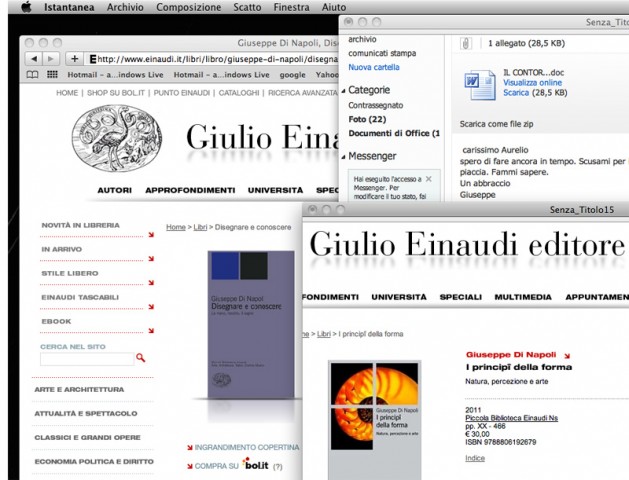
Task: Open the Finestra menu
Action: (x=291, y=7)
